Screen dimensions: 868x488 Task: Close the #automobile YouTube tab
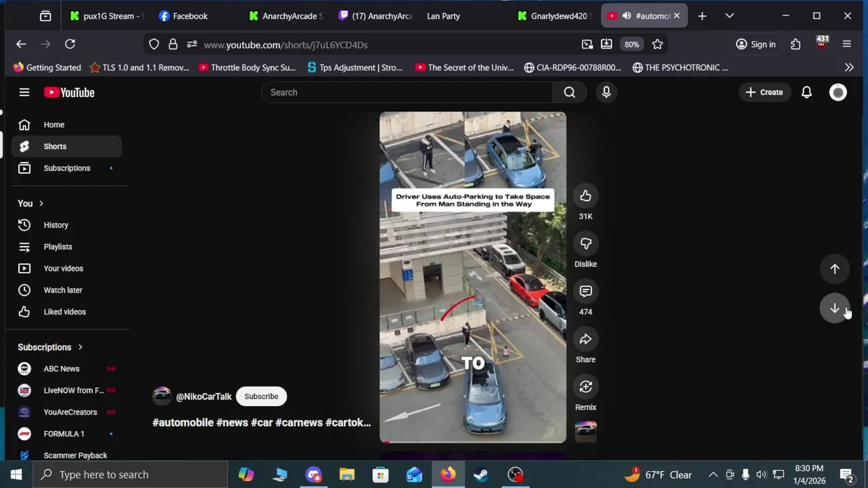click(x=676, y=16)
